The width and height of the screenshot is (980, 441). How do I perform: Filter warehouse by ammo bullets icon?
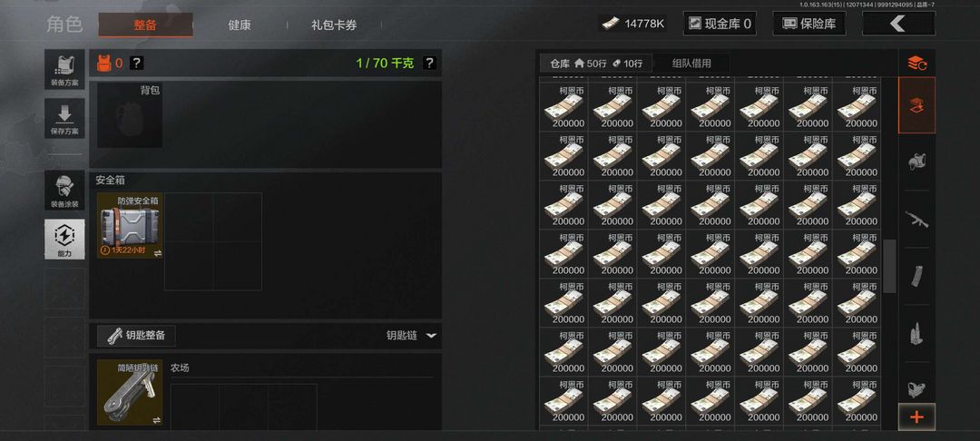(x=916, y=334)
